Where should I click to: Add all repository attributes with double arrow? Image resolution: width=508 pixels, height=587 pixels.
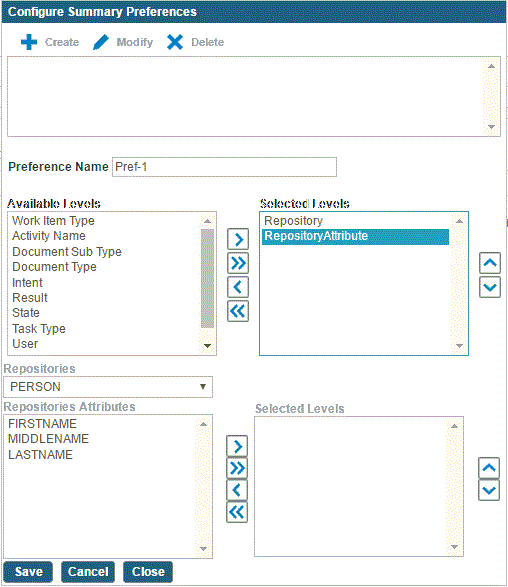coord(237,468)
